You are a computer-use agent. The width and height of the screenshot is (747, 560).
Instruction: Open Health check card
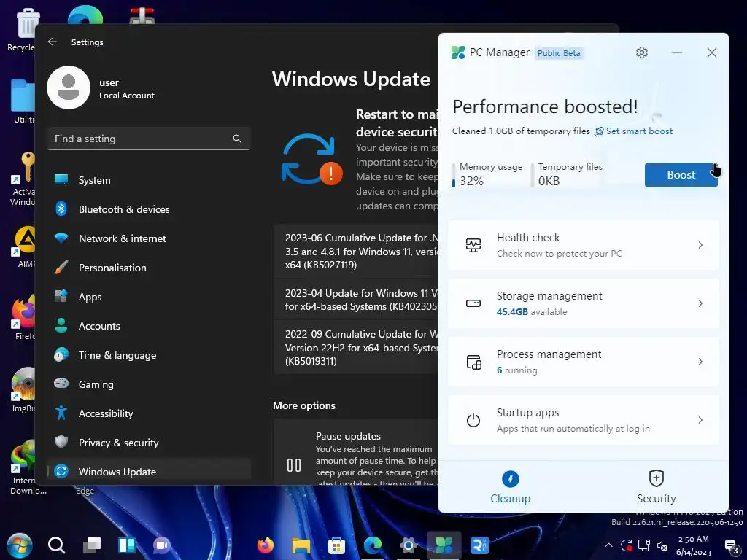point(583,245)
